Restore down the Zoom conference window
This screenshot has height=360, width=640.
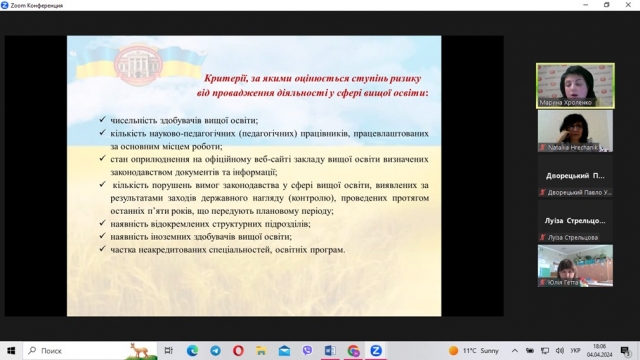pyautogui.click(x=607, y=5)
